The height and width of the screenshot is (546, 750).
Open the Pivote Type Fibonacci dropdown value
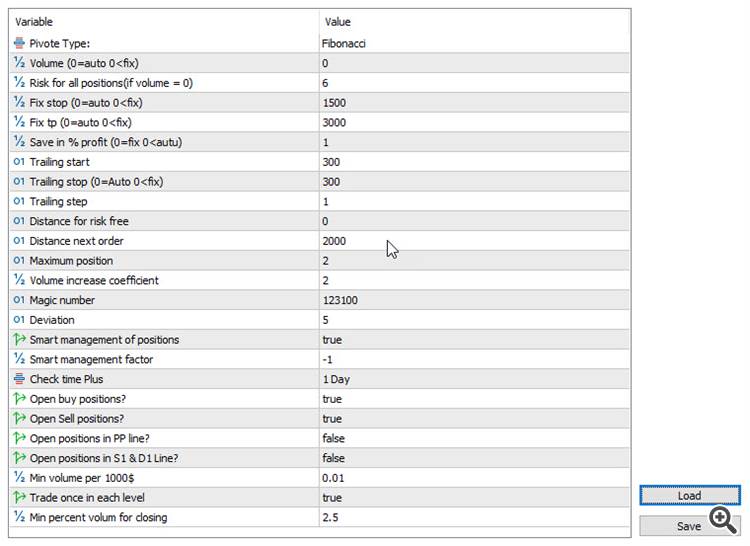[x=345, y=43]
